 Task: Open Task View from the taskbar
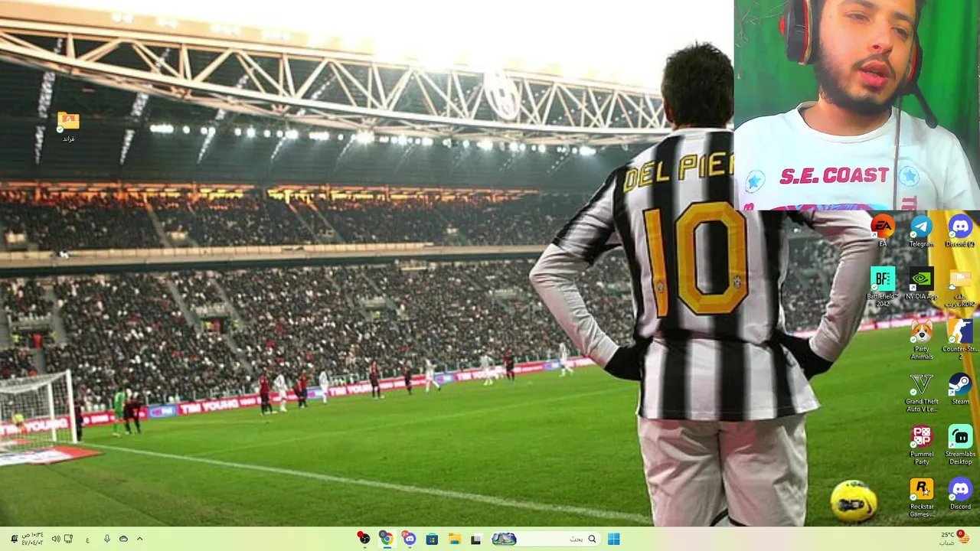(x=476, y=539)
